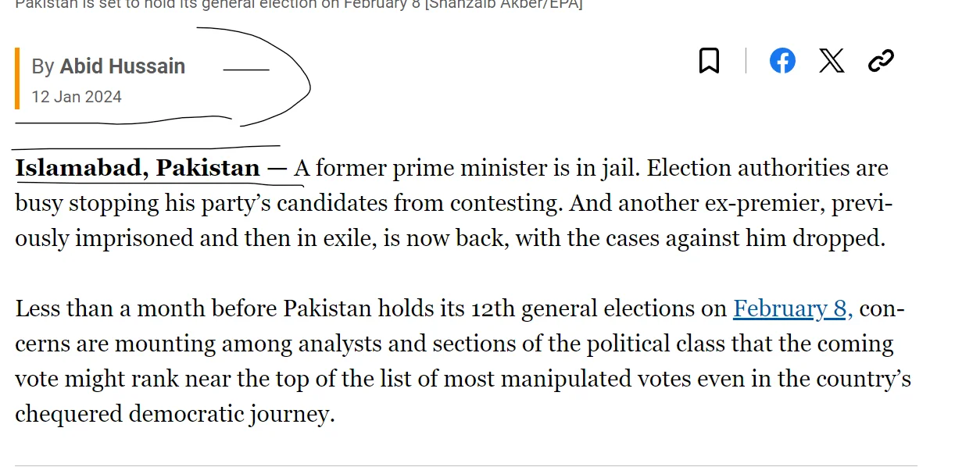Click the 12 Jan 2024 publication date

coord(77,97)
